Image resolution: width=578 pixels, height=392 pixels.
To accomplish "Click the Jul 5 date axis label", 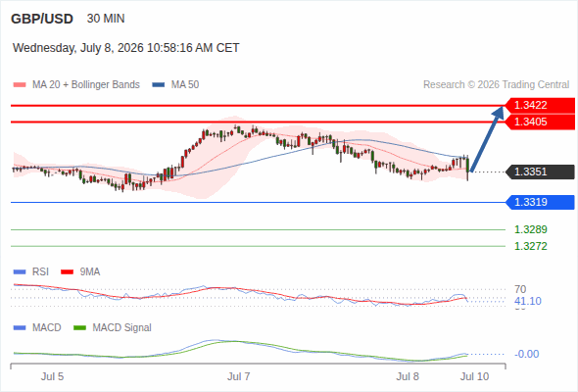I will (x=52, y=376).
